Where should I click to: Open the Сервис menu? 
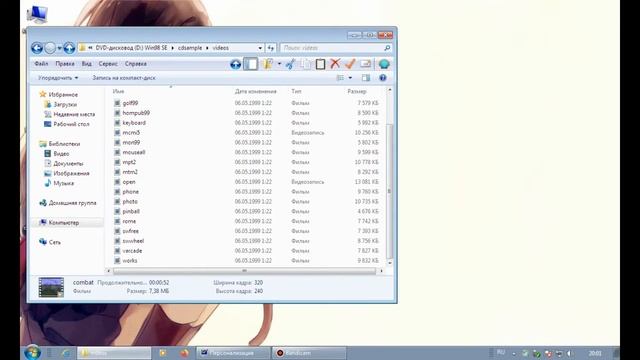pos(108,64)
